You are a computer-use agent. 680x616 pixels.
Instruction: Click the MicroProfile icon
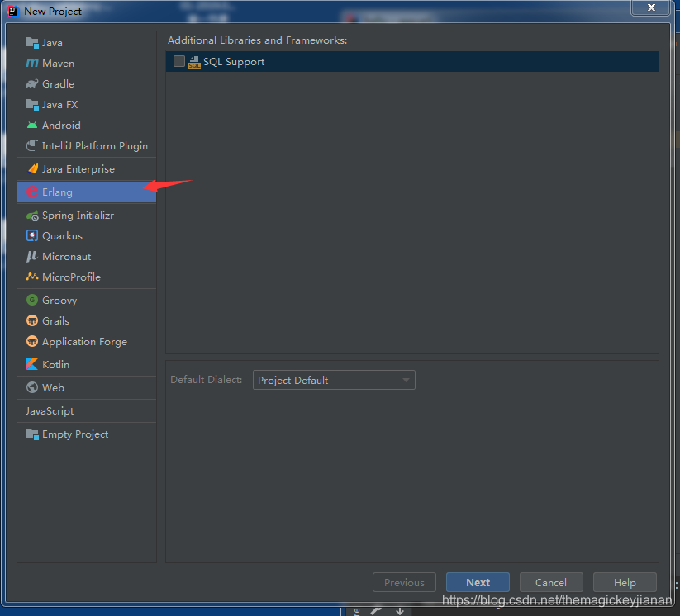[x=32, y=277]
